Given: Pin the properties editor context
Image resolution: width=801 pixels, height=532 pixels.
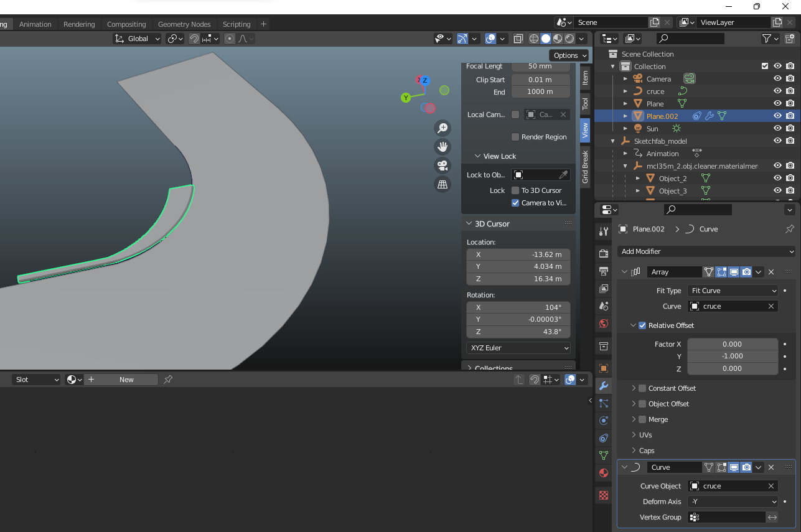Looking at the screenshot, I should click(789, 229).
